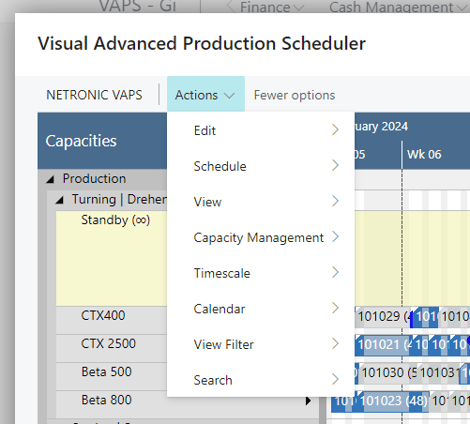Click the Capacities column header
Image resolution: width=470 pixels, height=424 pixels.
(x=102, y=141)
